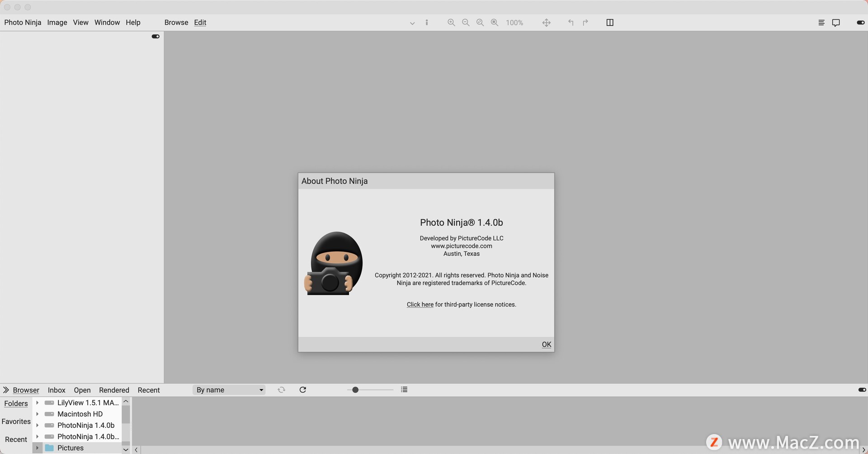Open 'Click here' third-party license link

(420, 304)
